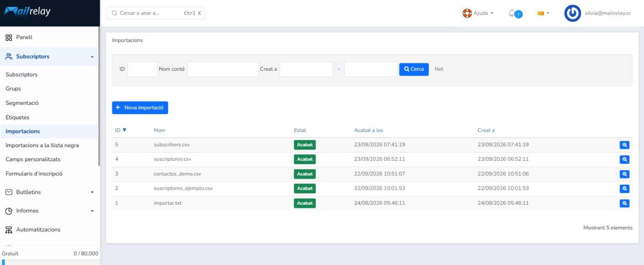Click the Nova importació button
644x265 pixels.
coord(140,108)
